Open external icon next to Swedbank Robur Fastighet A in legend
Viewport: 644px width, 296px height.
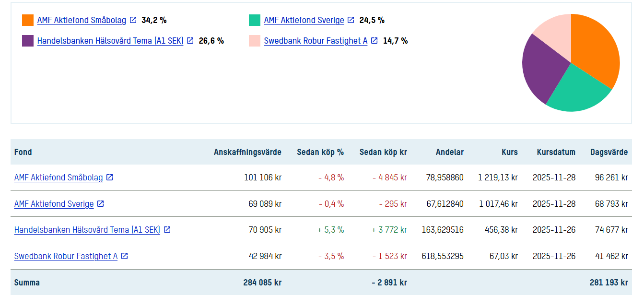(375, 41)
